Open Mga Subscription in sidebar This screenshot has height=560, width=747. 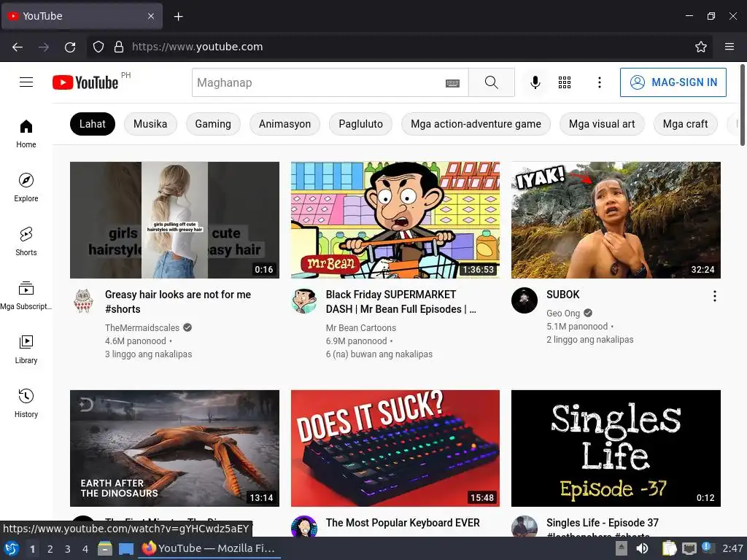(26, 296)
